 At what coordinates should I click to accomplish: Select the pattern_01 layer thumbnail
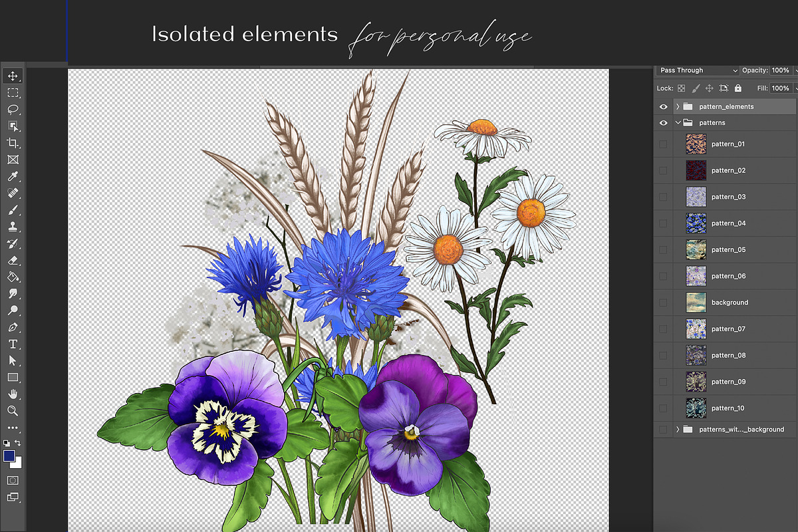[x=696, y=144]
